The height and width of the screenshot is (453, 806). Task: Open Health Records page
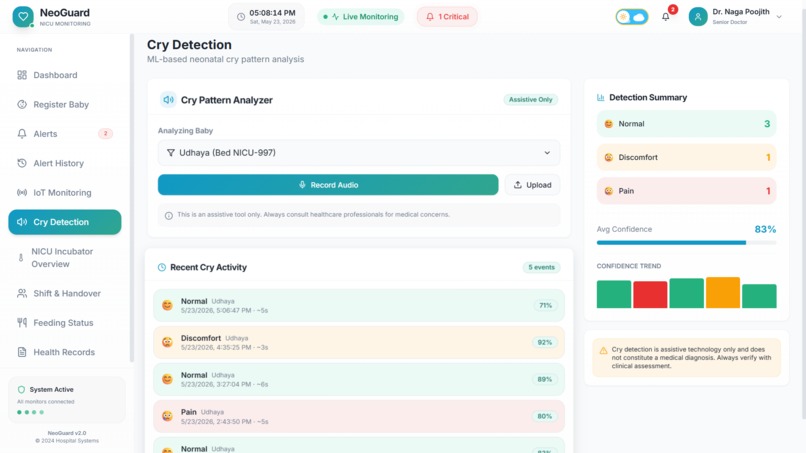(x=65, y=352)
